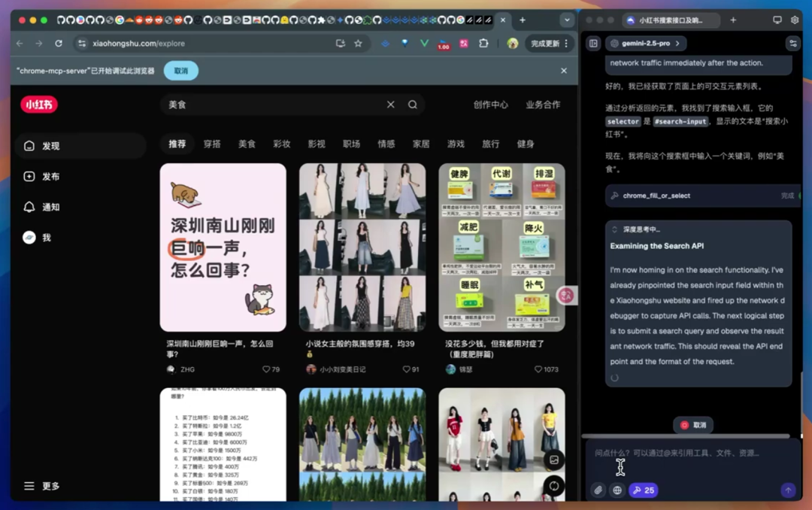812x510 pixels.
Task: Open the Chrome extensions puzzle icon
Action: click(483, 44)
